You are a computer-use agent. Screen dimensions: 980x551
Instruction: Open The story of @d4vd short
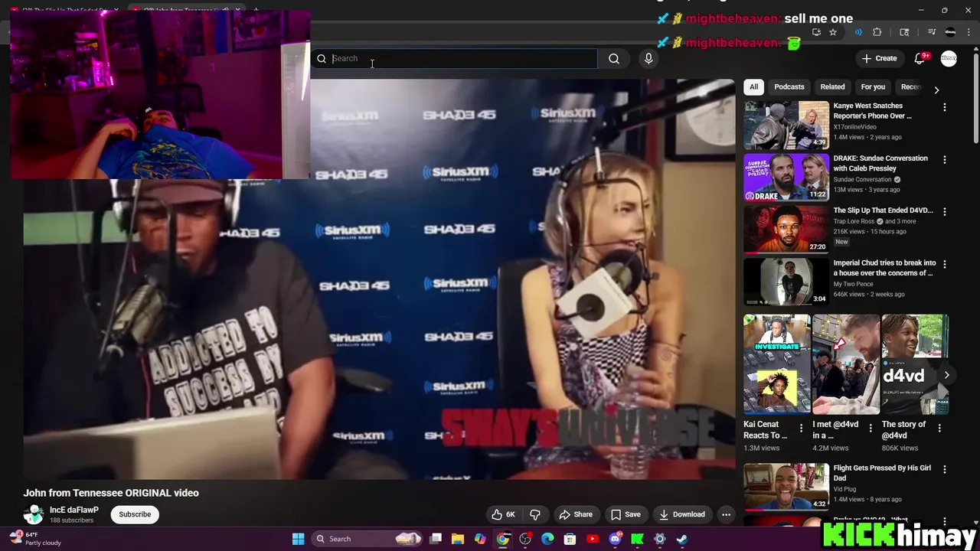[915, 364]
